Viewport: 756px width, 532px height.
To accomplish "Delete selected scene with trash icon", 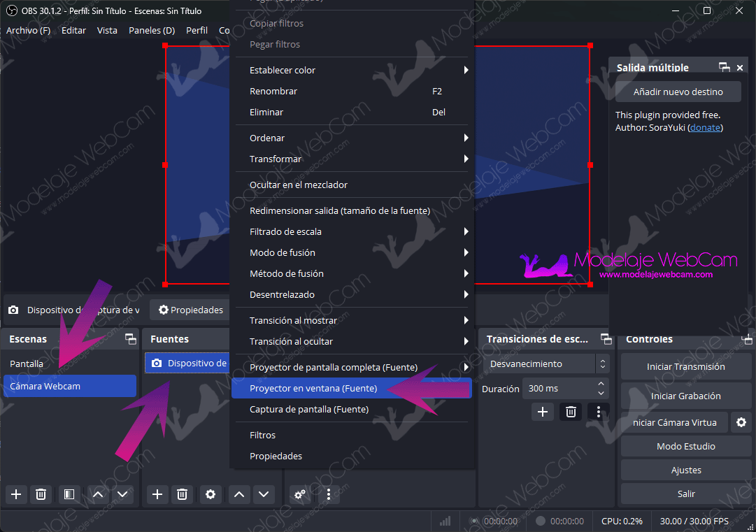I will coord(41,494).
